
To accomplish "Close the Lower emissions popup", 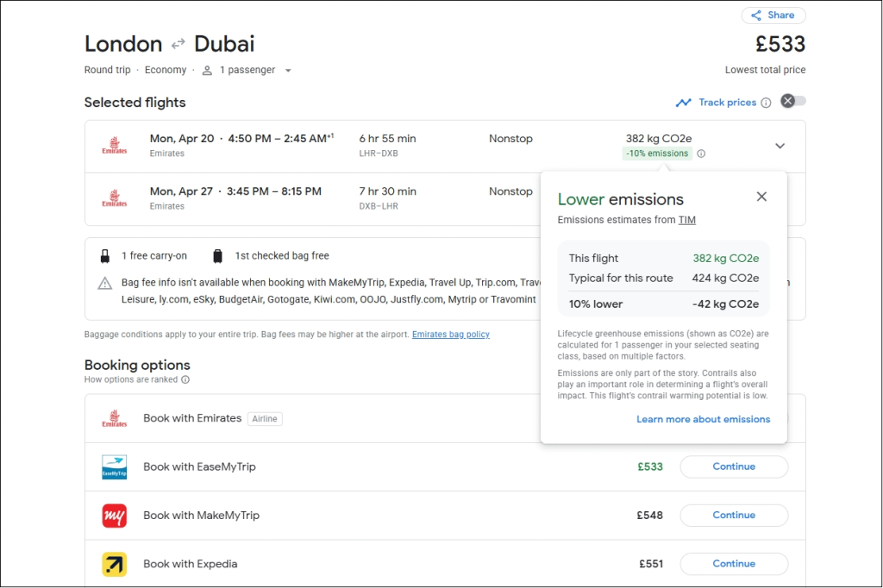I will tap(761, 197).
